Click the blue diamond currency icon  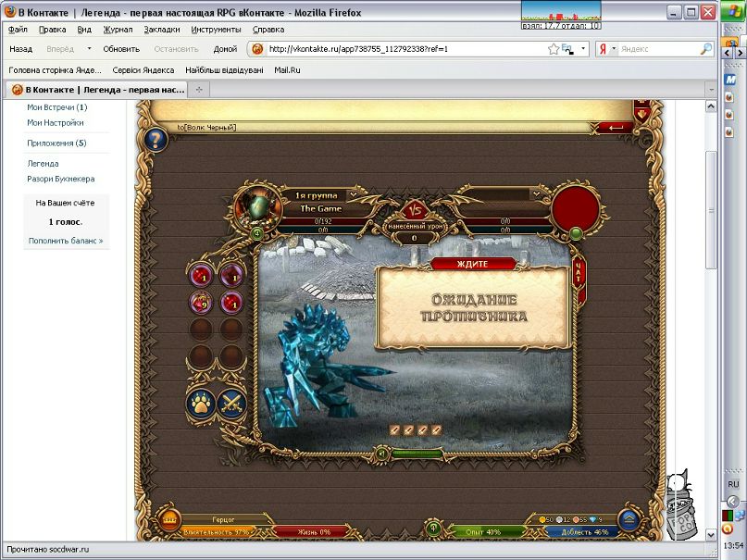click(593, 519)
